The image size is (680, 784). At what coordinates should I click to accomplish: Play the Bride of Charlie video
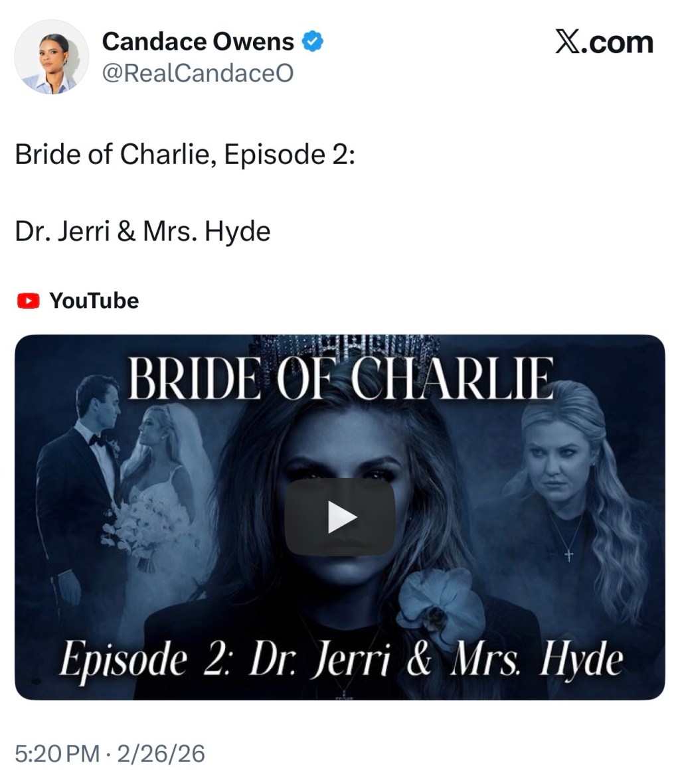(340, 517)
